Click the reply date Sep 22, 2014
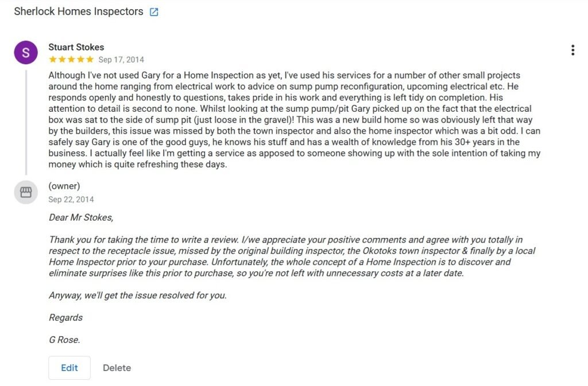The height and width of the screenshot is (386, 588). pyautogui.click(x=71, y=200)
